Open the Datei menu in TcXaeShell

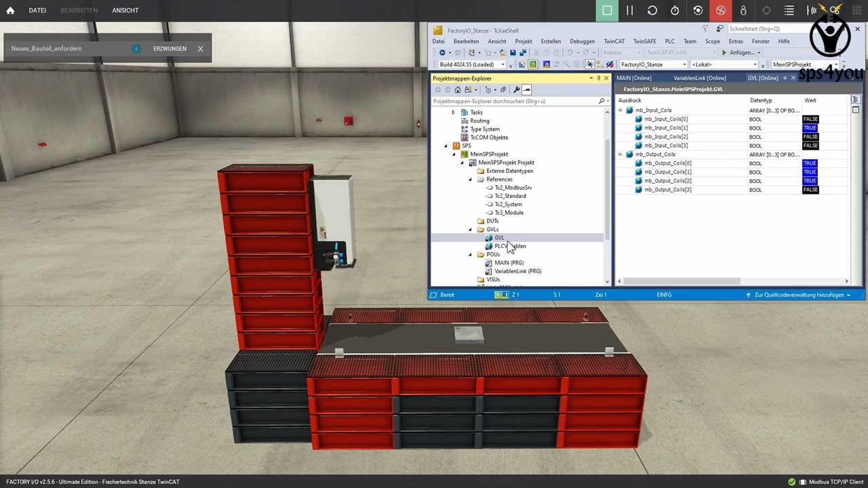click(x=439, y=41)
